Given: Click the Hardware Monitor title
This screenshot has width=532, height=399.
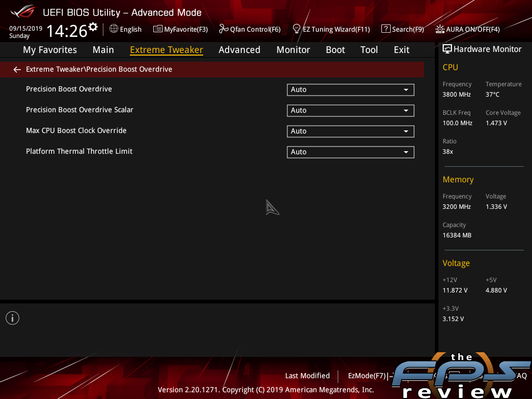Looking at the screenshot, I should click(487, 49).
